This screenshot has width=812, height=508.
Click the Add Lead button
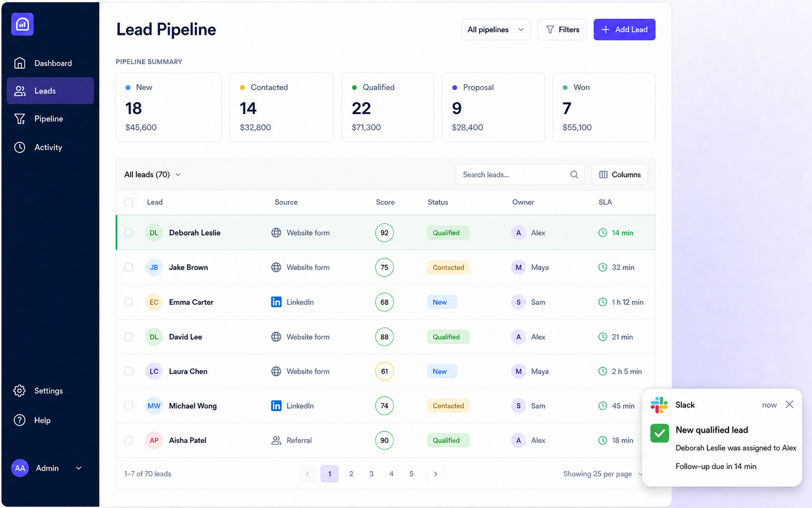[x=624, y=30]
